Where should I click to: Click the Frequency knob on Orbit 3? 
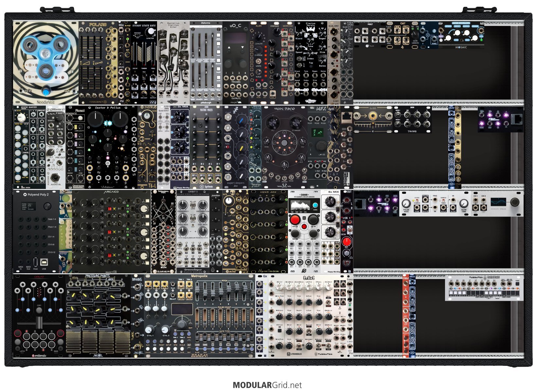(x=183, y=206)
